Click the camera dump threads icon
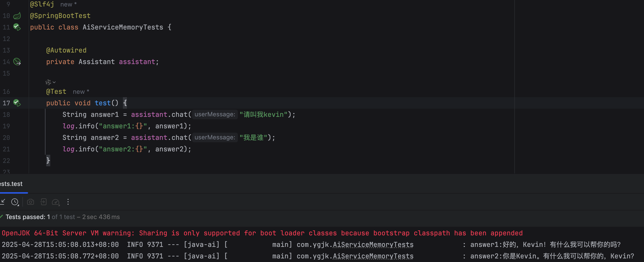Viewport: 644px width, 262px height. (31, 202)
